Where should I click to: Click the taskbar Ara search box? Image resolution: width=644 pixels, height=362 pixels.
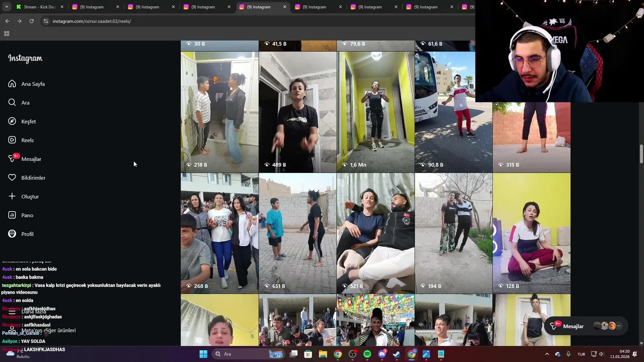pyautogui.click(x=249, y=354)
